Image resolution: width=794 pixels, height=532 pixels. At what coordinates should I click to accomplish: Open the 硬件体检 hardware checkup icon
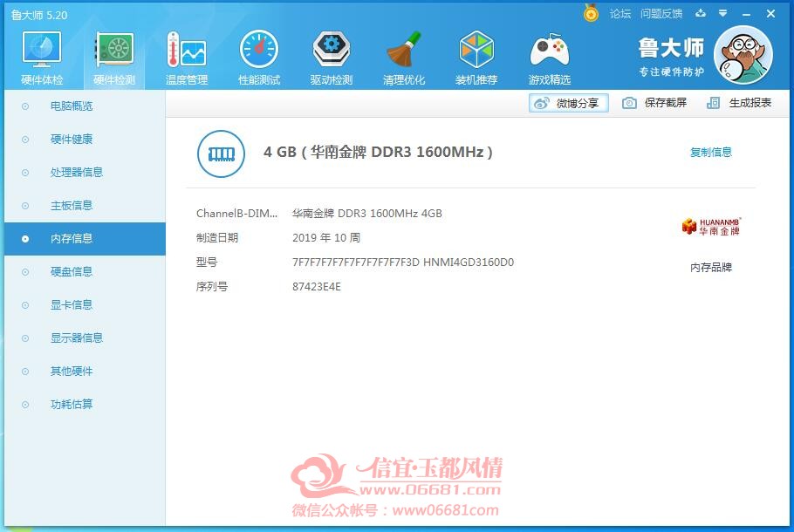coord(42,58)
